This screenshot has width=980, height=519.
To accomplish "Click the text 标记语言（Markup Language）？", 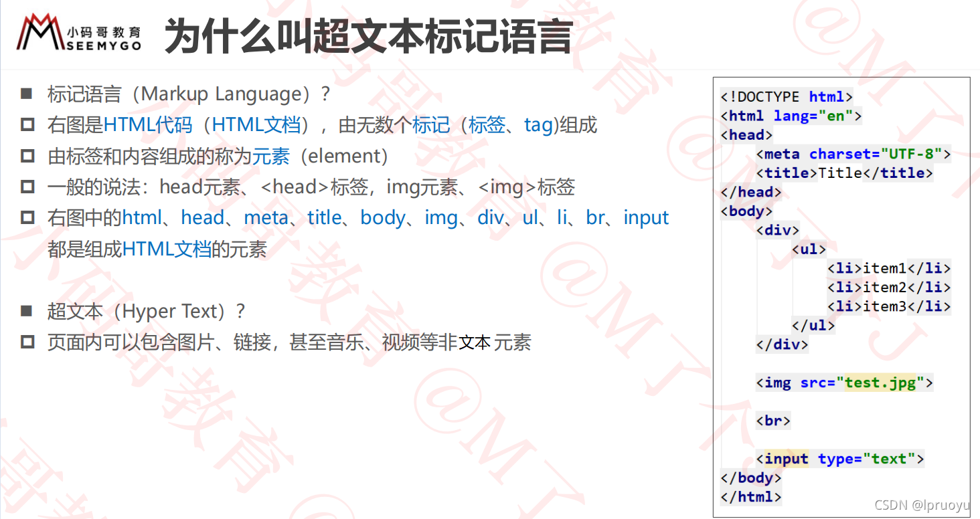I will tap(189, 94).
